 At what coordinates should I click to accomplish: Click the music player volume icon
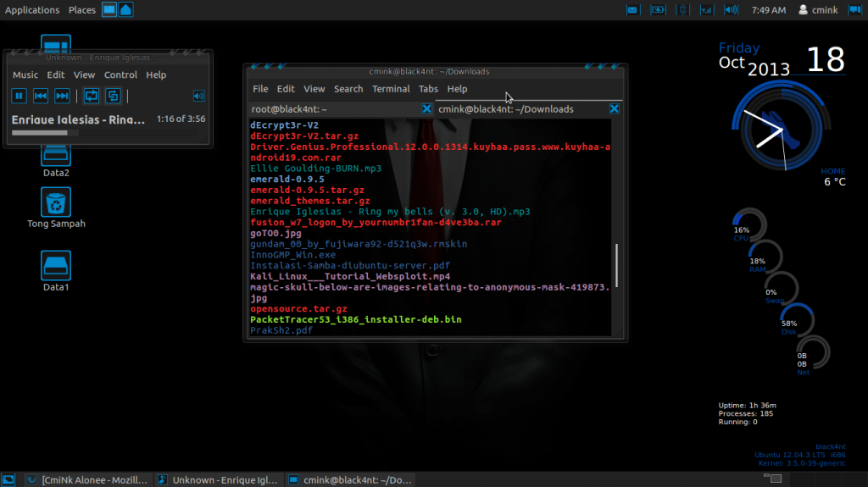tap(199, 96)
